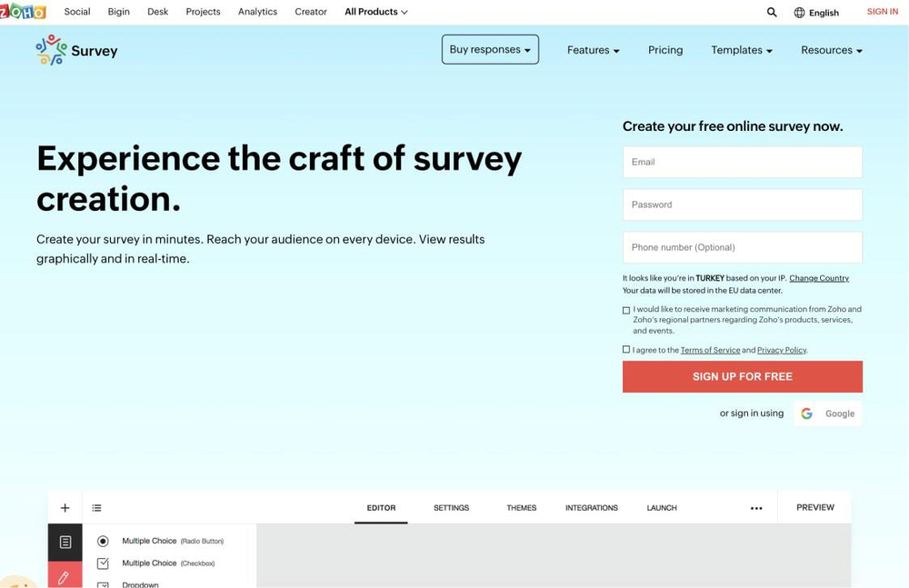Click the SIGN UP FOR FREE button
Screen dimensions: 909x588
click(x=742, y=375)
